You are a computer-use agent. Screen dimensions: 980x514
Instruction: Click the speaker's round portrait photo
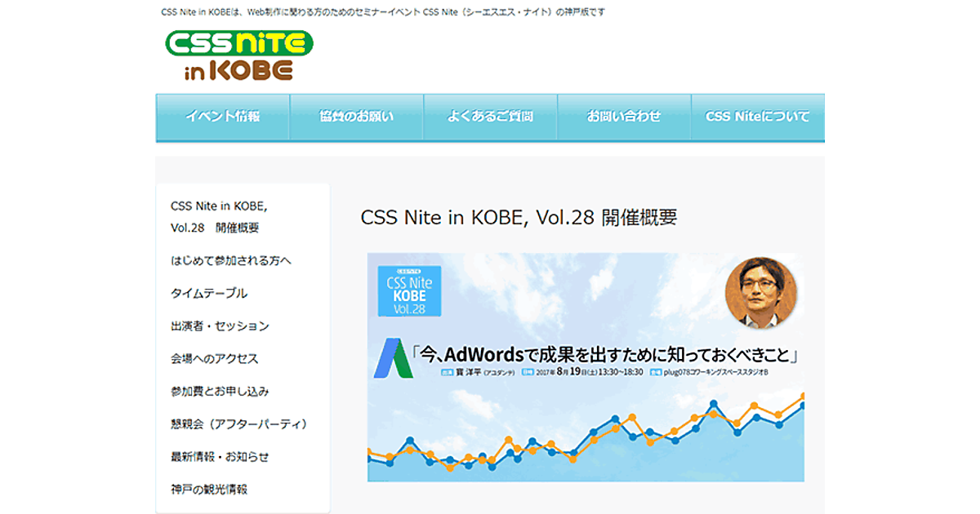[x=760, y=292]
